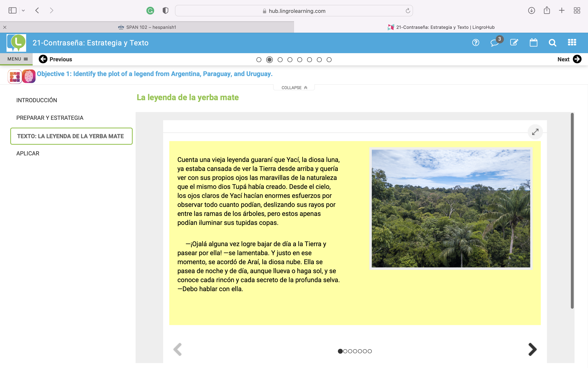This screenshot has width=588, height=368.
Task: Open the sidebar tab group dropdown arrow
Action: [23, 10]
